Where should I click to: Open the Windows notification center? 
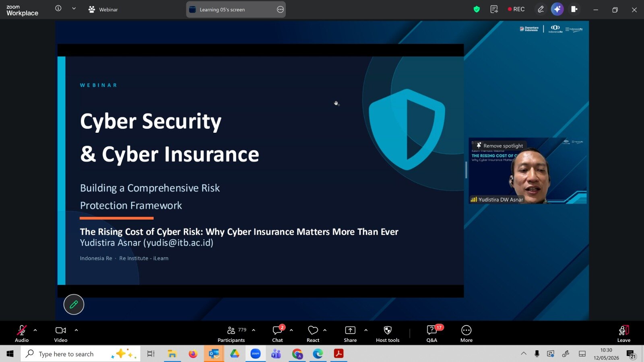(x=631, y=354)
